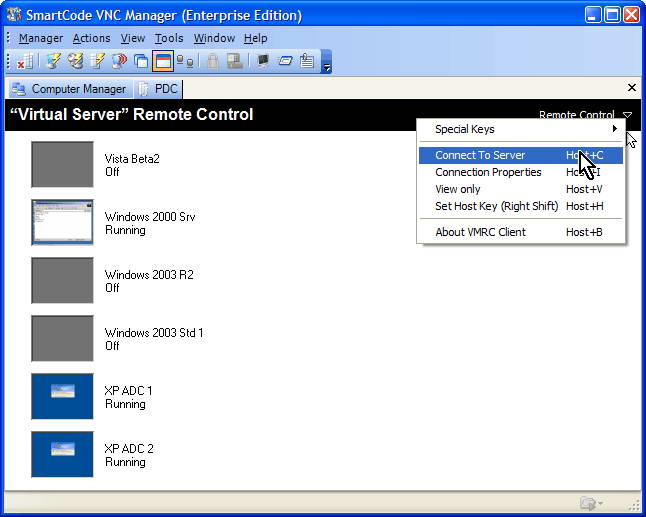Open the Windows 2000 Srv thumbnail
This screenshot has width=646, height=517.
(62, 223)
